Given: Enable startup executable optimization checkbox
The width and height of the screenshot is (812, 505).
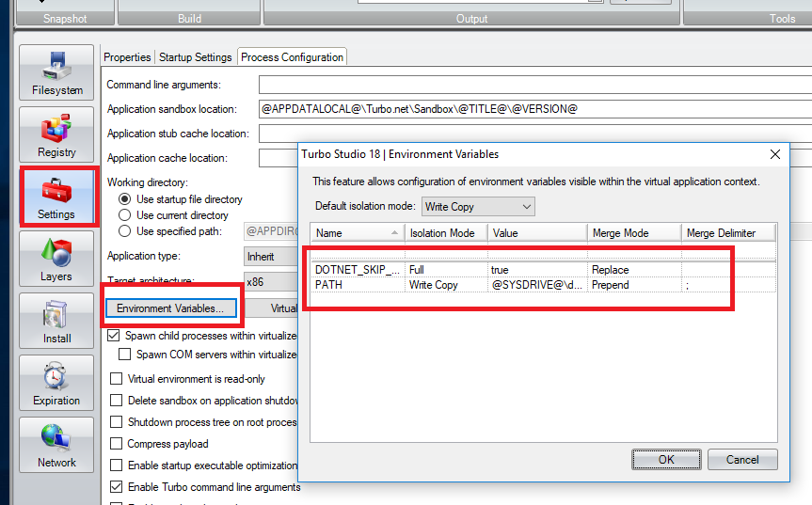Looking at the screenshot, I should tap(117, 466).
